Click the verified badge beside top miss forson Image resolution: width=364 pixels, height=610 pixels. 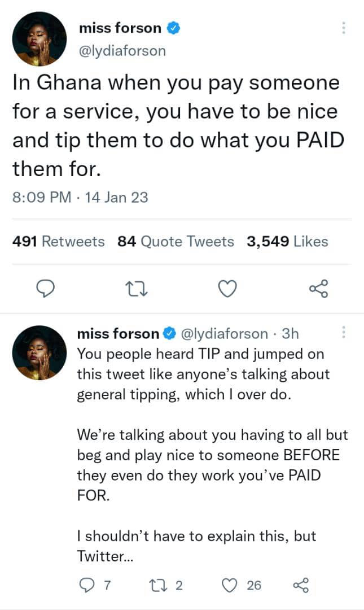[174, 28]
